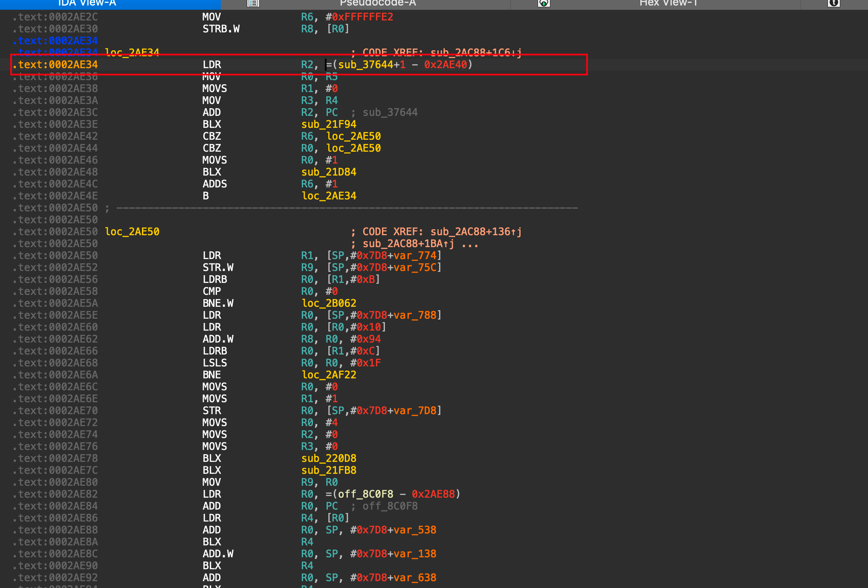Click the off_8C0F8 comment after ADD R0, PC
The height and width of the screenshot is (588, 868).
click(x=390, y=506)
